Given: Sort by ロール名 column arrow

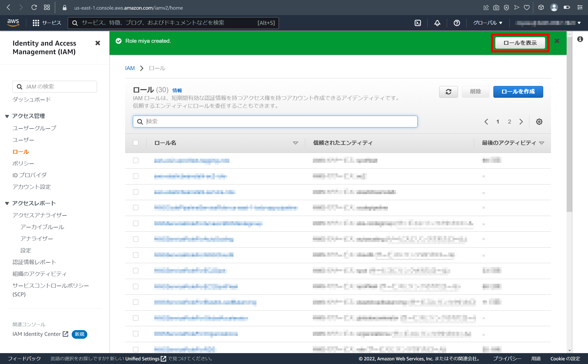Looking at the screenshot, I should coord(295,143).
